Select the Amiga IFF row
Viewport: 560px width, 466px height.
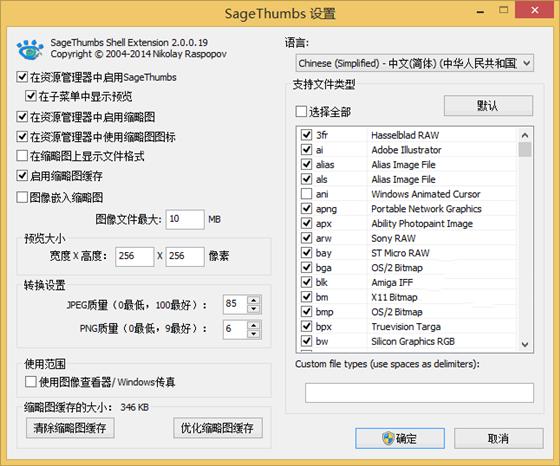pyautogui.click(x=407, y=282)
